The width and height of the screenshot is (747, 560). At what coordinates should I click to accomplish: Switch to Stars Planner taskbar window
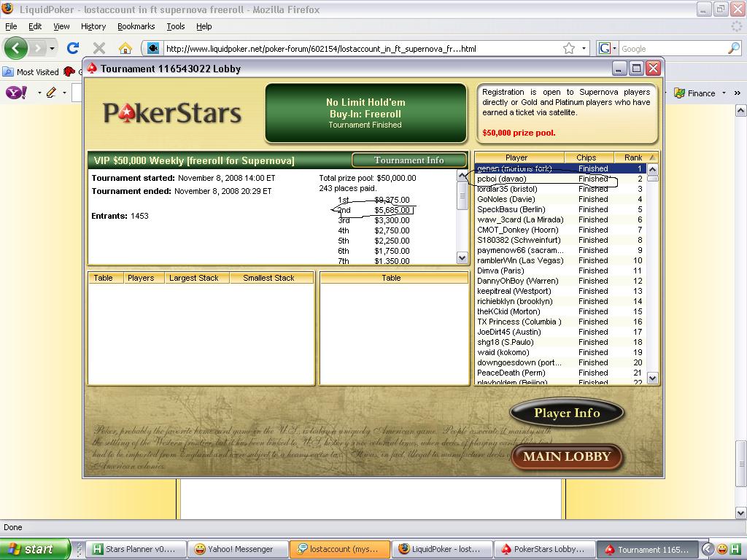(136, 549)
